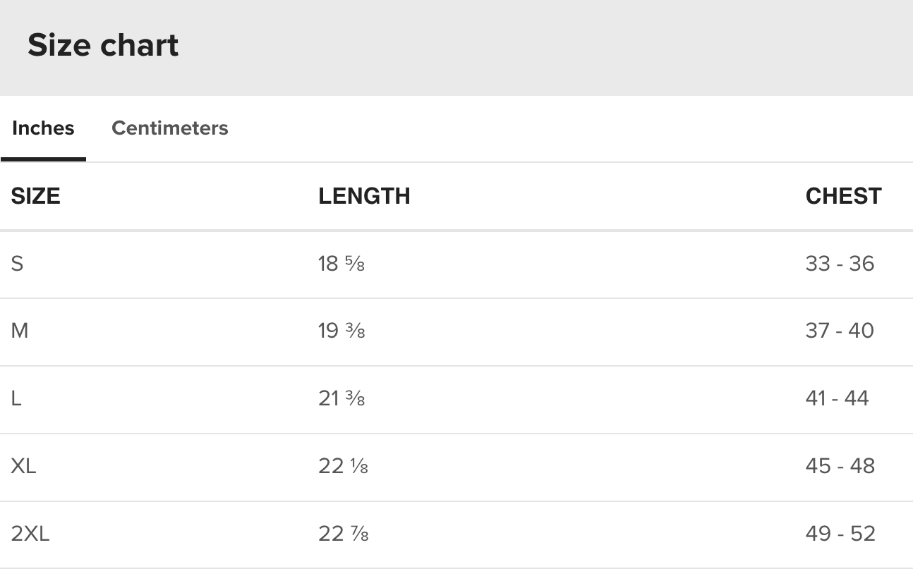Click the Size chart heading
The height and width of the screenshot is (588, 913).
103,46
